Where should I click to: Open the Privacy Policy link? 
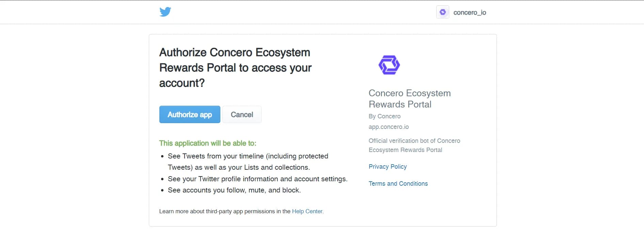(388, 167)
